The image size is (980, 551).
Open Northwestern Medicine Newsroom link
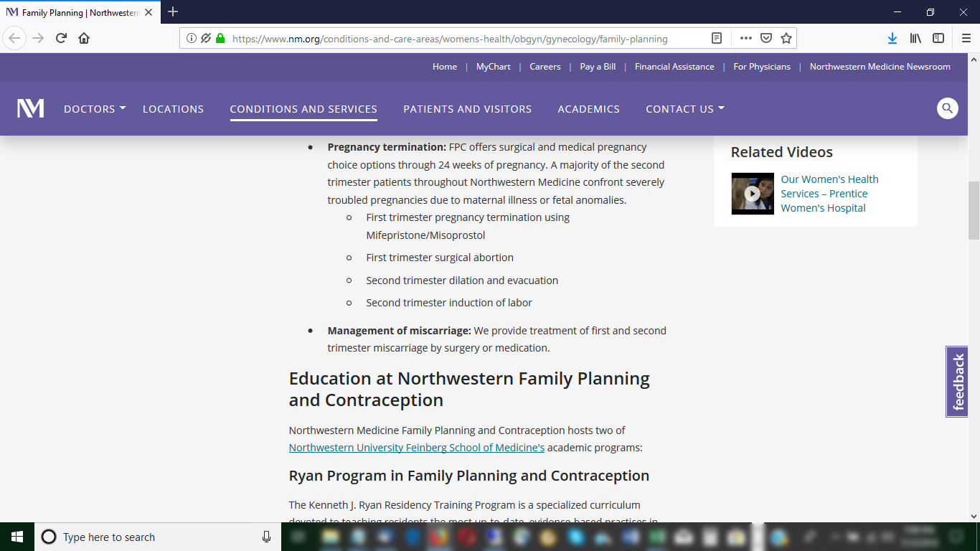(880, 67)
